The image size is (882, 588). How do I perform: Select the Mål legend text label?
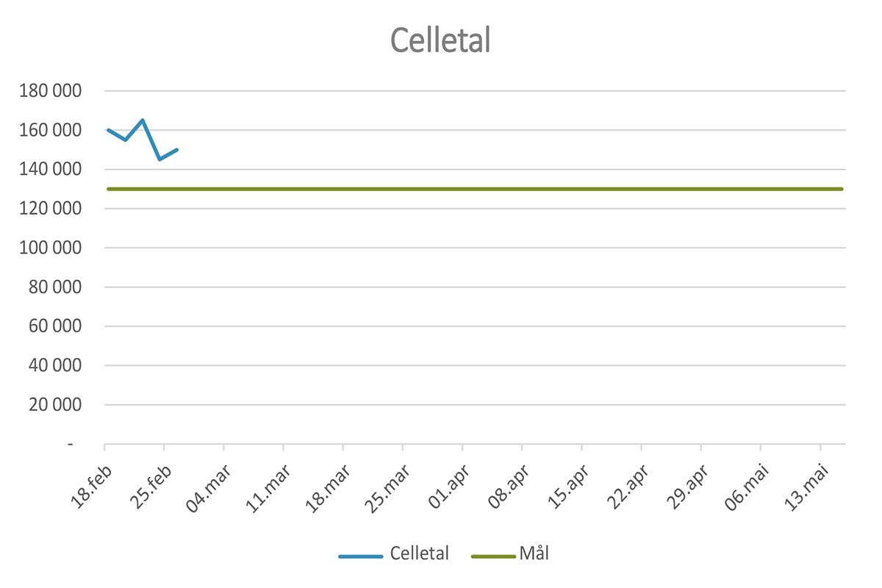tap(533, 553)
